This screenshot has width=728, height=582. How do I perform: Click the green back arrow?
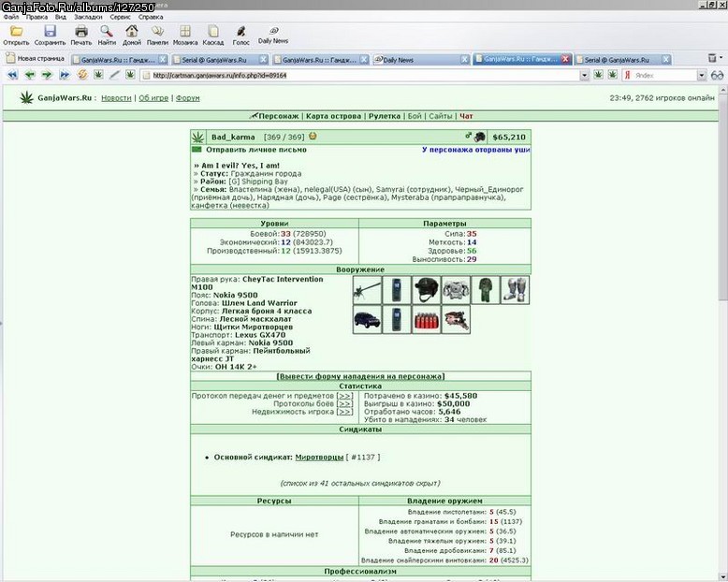30,75
